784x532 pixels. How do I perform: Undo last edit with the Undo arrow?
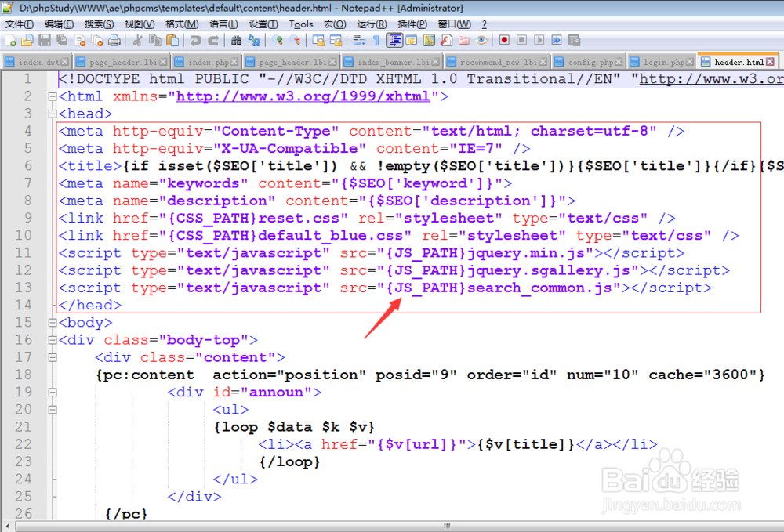pos(195,41)
